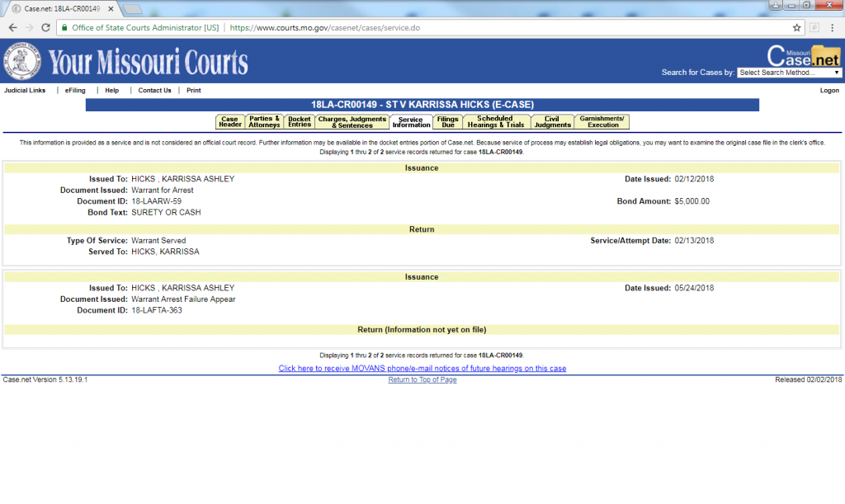Open the Chrome three-dot menu
The height and width of the screenshot is (504, 845).
coord(833,27)
